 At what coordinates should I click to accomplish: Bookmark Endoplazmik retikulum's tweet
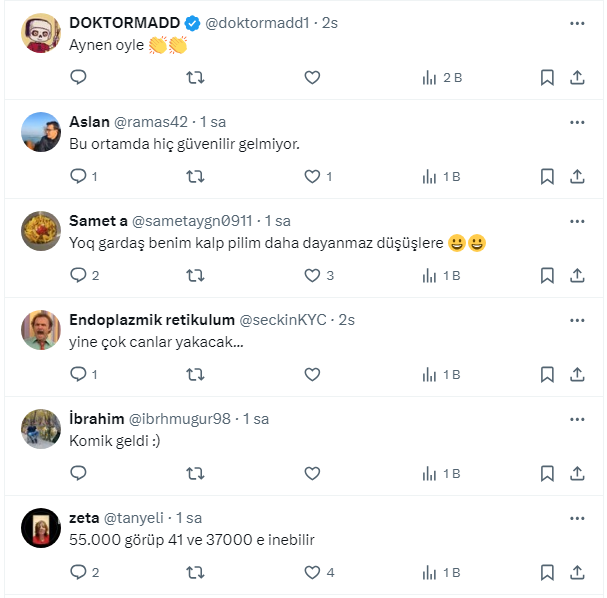click(547, 374)
